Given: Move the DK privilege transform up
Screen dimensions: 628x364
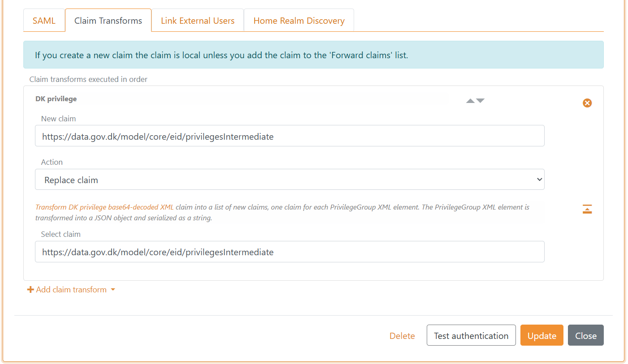Looking at the screenshot, I should [470, 101].
